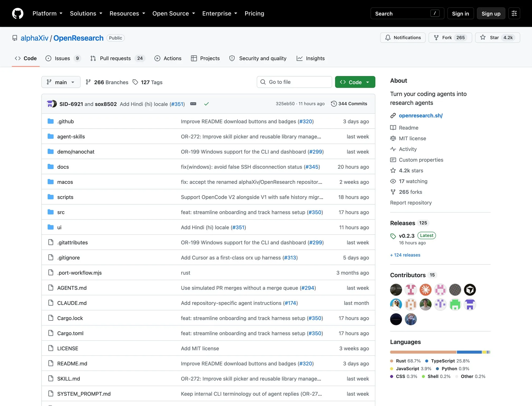Open the green Code dropdown
The height and width of the screenshot is (406, 532).
pyautogui.click(x=355, y=82)
